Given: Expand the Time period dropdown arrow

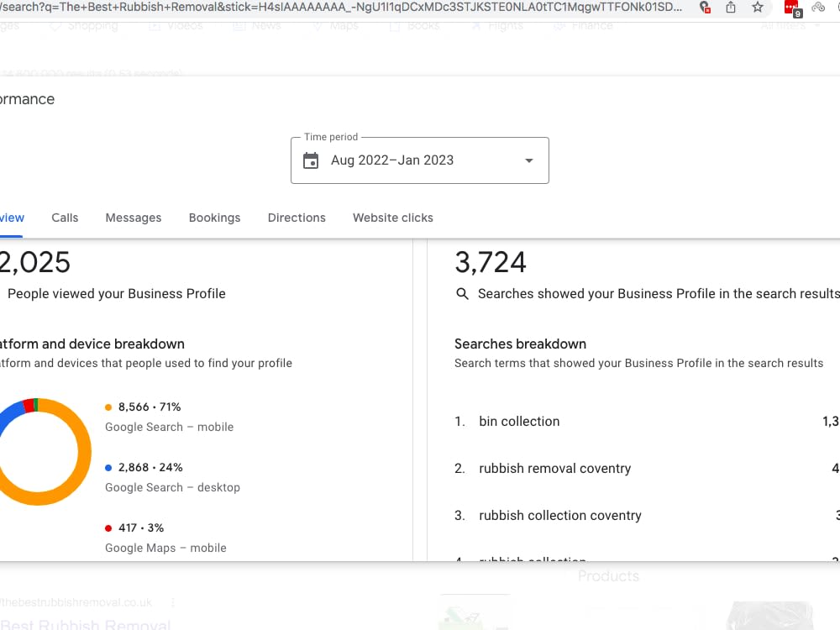Looking at the screenshot, I should (528, 160).
